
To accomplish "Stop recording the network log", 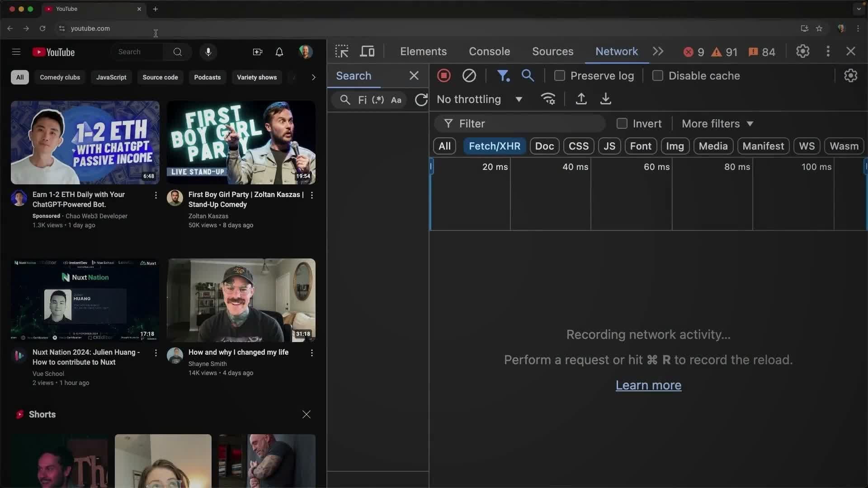I will [444, 76].
